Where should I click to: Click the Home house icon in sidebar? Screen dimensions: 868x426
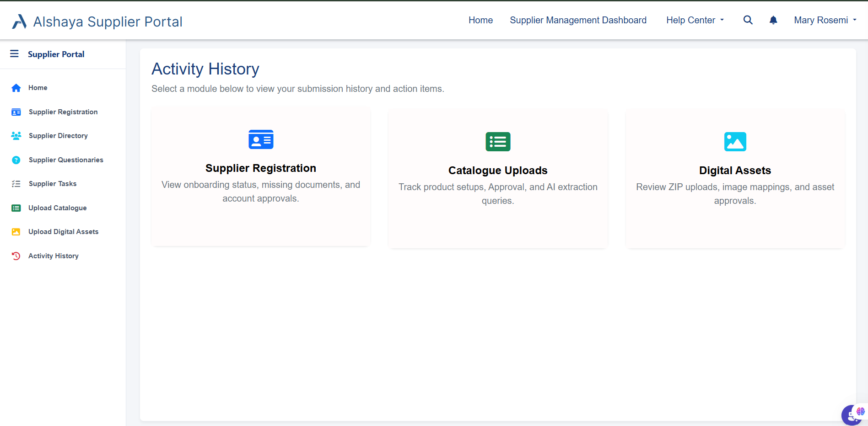(x=16, y=88)
